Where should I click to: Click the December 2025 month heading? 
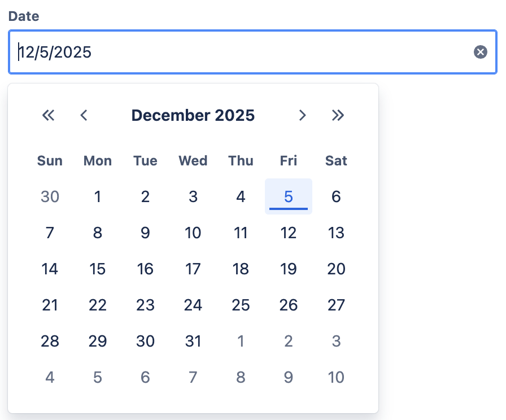click(193, 116)
